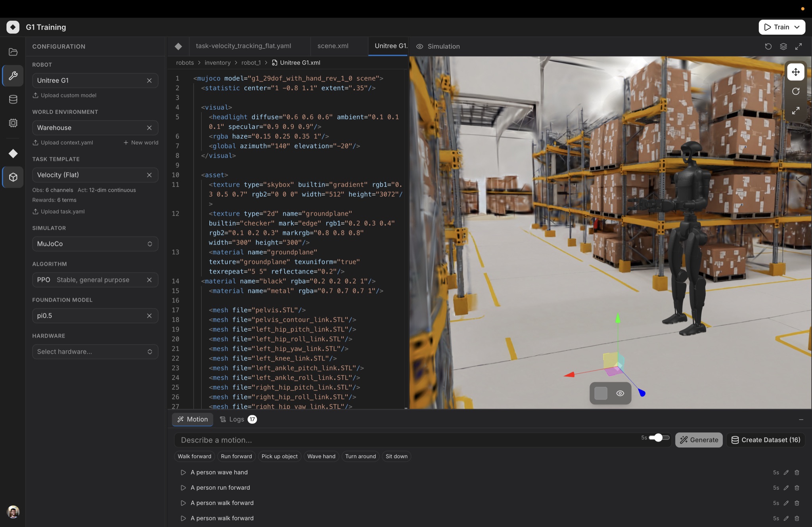This screenshot has height=527, width=812.
Task: Open the Select hardware dropdown
Action: point(95,351)
